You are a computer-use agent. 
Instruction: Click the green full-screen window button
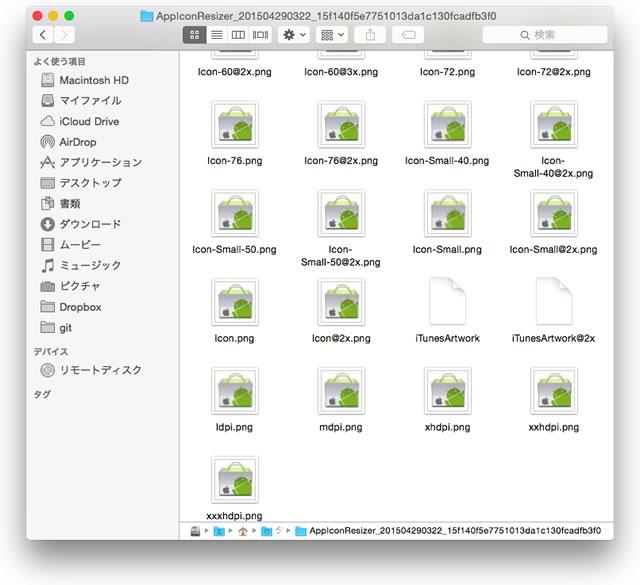(x=69, y=16)
